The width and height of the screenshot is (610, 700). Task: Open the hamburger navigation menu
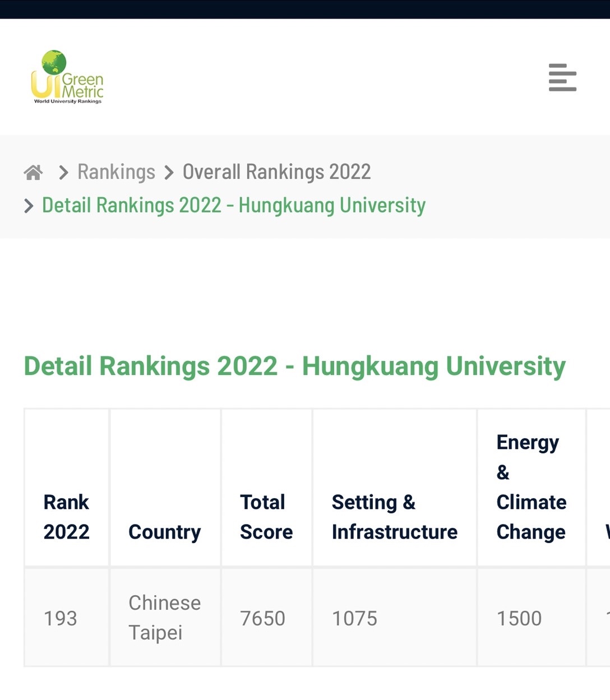point(562,77)
